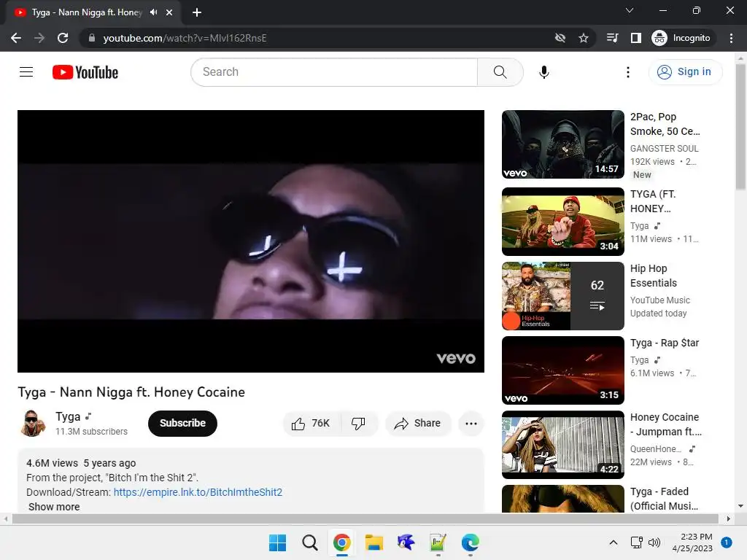Open File Explorer from taskbar

[x=374, y=542]
